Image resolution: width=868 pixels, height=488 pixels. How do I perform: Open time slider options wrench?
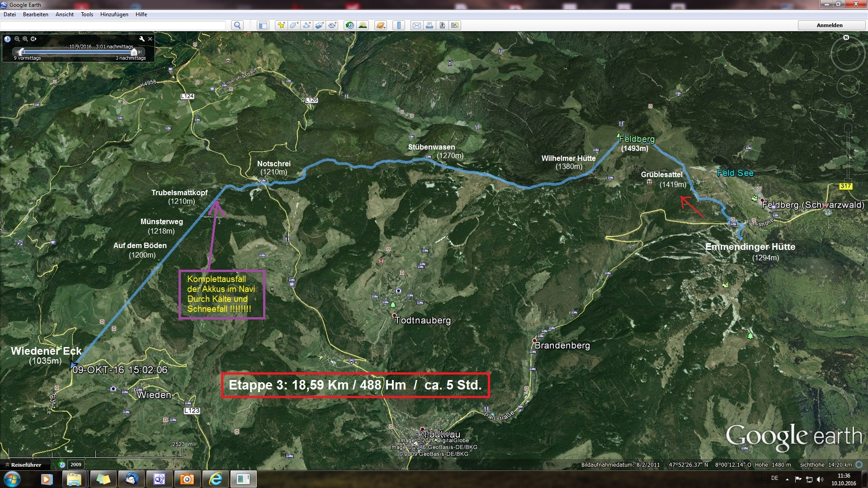click(x=142, y=39)
